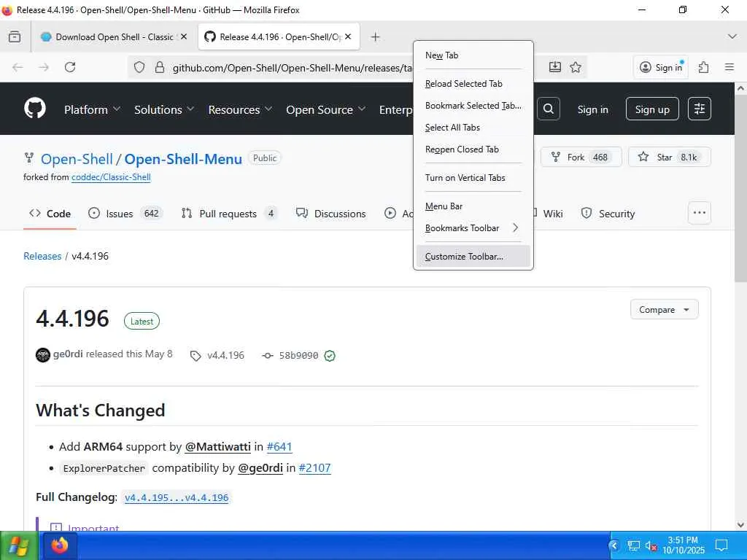Expand the Open Source nav menu
The height and width of the screenshot is (560, 747).
325,109
